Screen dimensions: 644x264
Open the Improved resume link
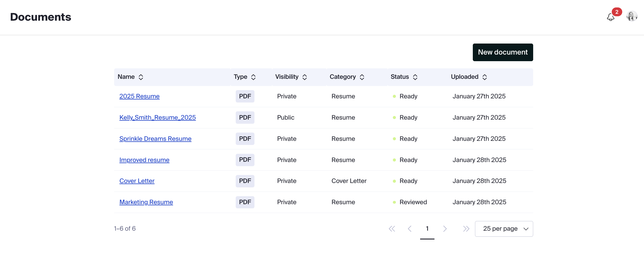point(144,160)
